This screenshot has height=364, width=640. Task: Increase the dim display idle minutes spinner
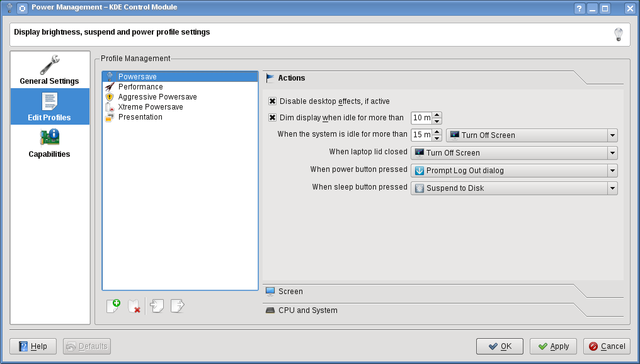(x=437, y=115)
